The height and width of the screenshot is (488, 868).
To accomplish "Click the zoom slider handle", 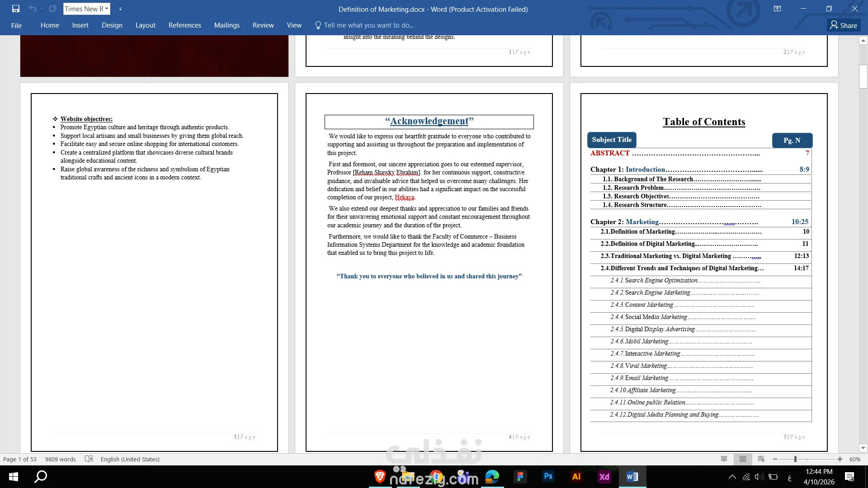I will [795, 459].
